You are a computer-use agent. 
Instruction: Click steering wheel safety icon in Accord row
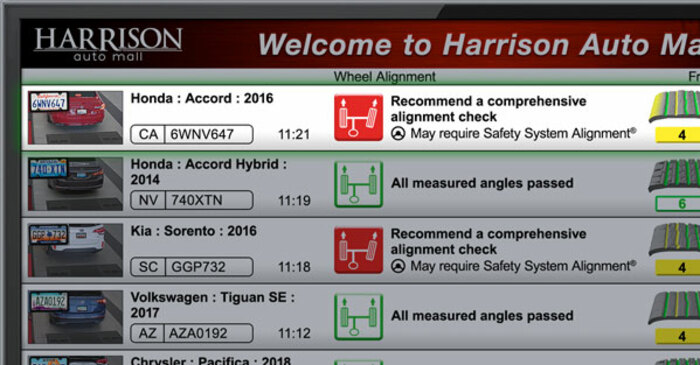coord(398,133)
